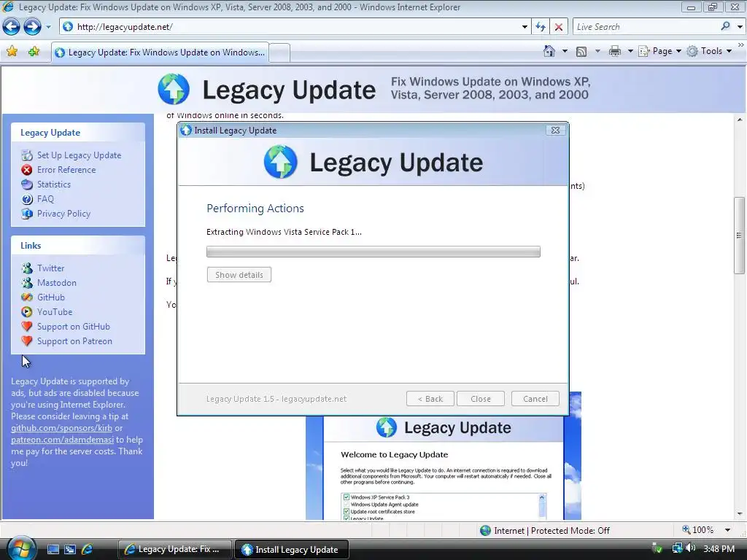This screenshot has width=747, height=560.
Task: Click the Refresh page icon
Action: (541, 27)
